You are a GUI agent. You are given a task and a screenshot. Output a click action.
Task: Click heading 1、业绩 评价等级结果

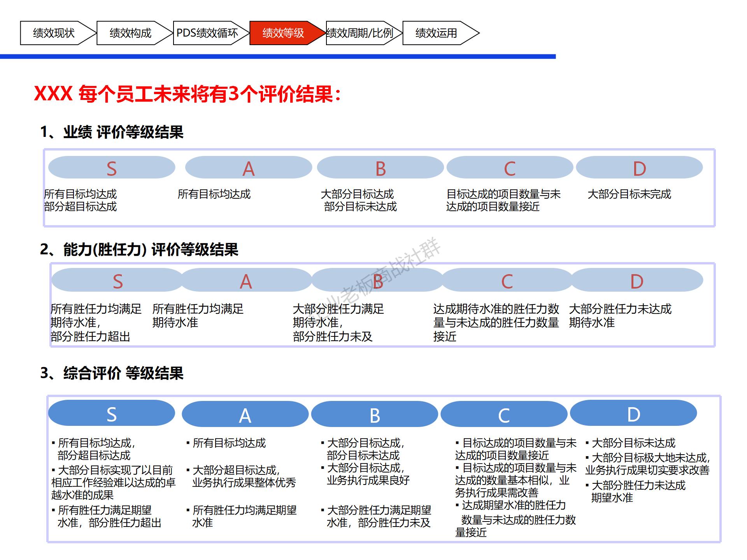coord(112,132)
